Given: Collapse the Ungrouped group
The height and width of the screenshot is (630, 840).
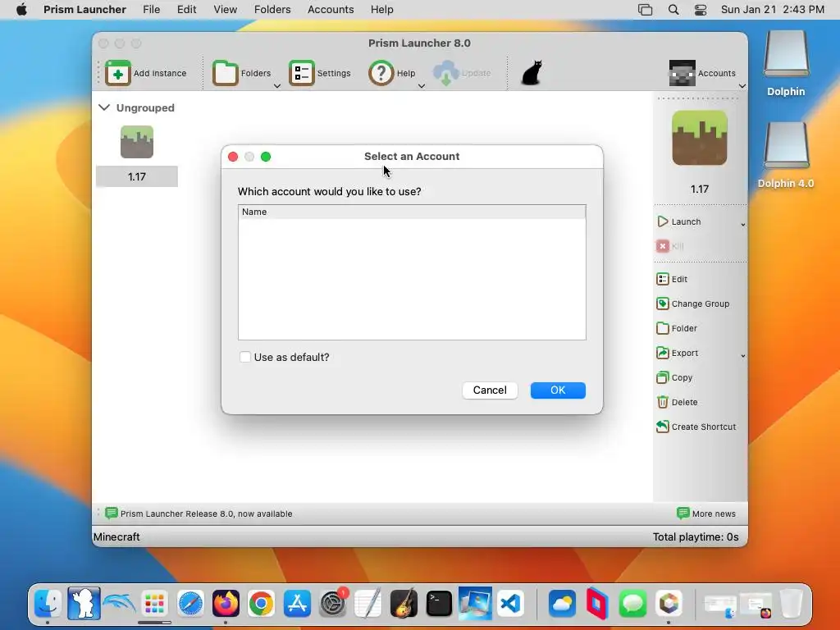Looking at the screenshot, I should pyautogui.click(x=104, y=107).
